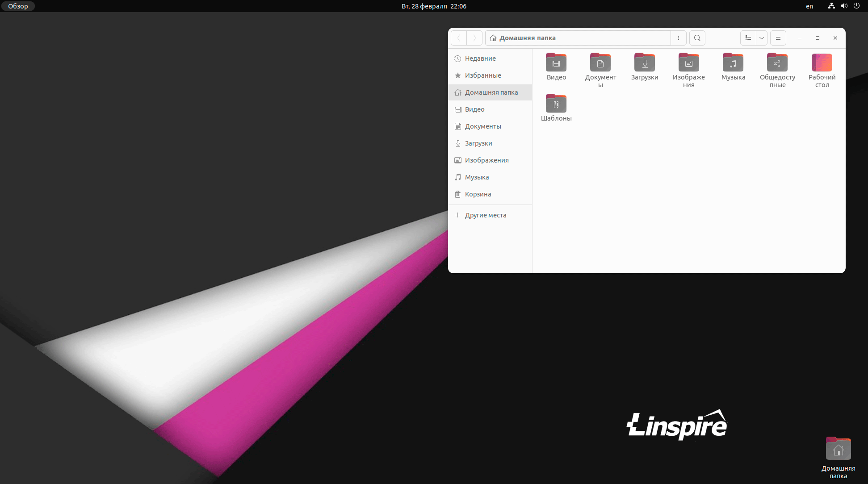The height and width of the screenshot is (484, 868).
Task: Select Недавние in the sidebar
Action: coord(480,58)
